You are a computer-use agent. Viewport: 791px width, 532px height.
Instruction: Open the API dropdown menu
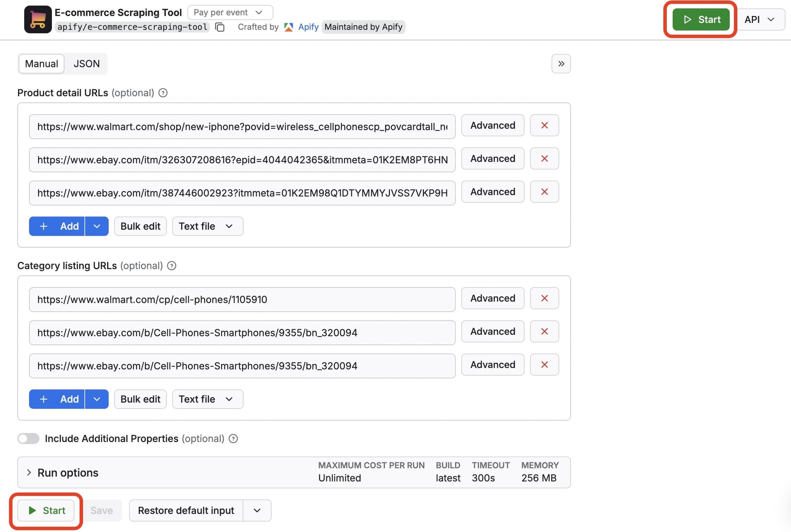tap(759, 19)
